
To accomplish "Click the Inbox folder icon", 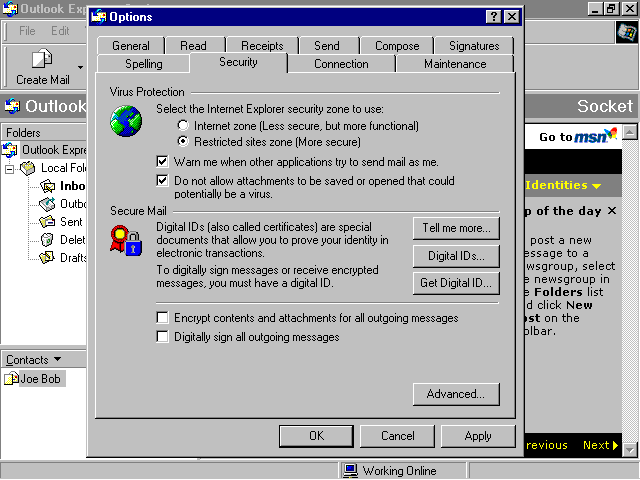I will [x=48, y=186].
